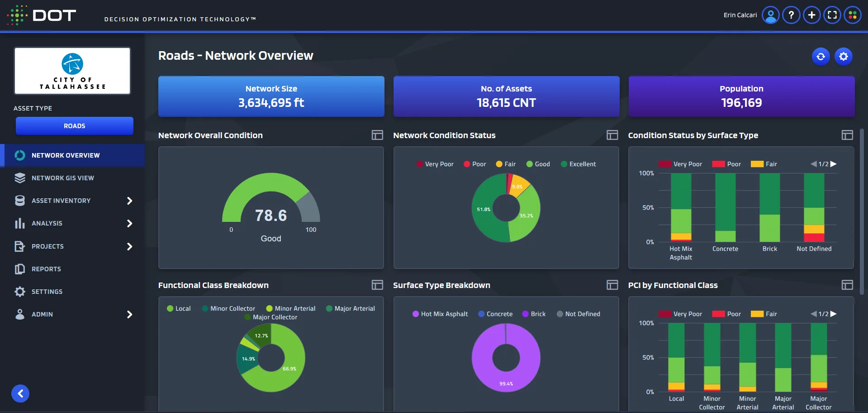Refresh the dashboard with refresh icon
The width and height of the screenshot is (868, 413).
(821, 57)
